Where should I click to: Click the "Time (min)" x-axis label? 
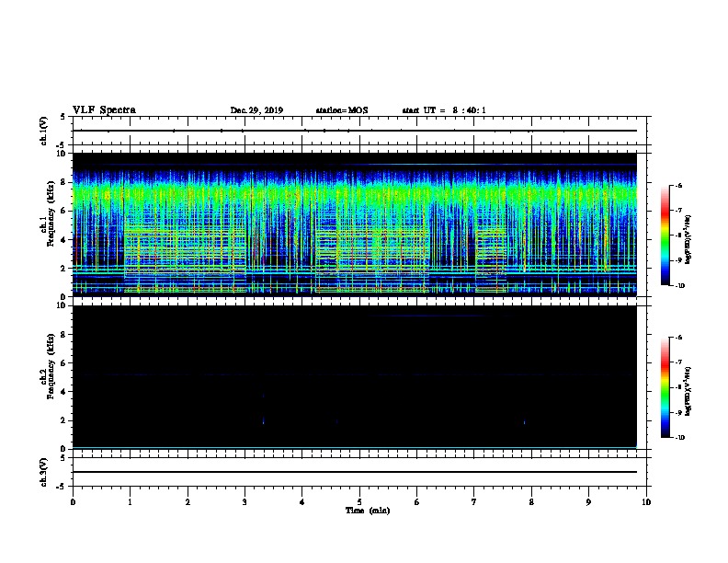[x=368, y=511]
